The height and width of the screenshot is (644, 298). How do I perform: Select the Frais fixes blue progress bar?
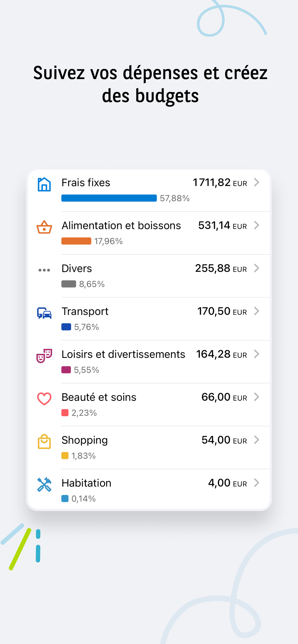pyautogui.click(x=109, y=198)
